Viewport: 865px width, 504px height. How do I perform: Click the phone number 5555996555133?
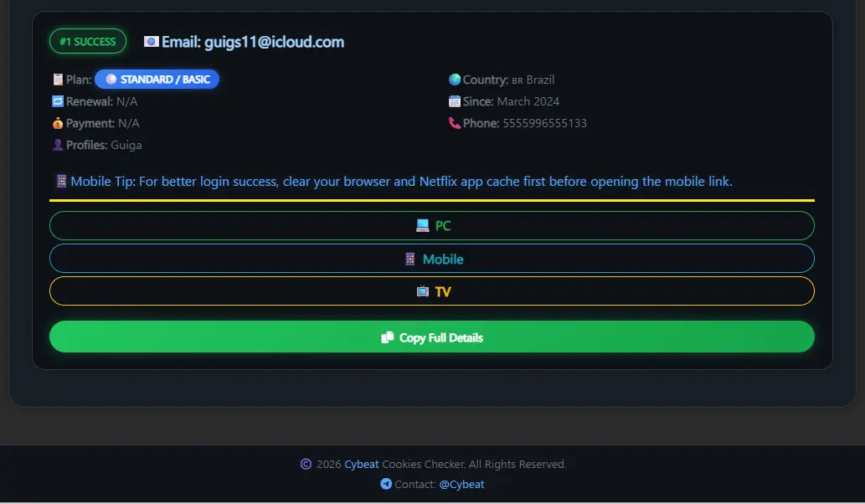click(544, 123)
